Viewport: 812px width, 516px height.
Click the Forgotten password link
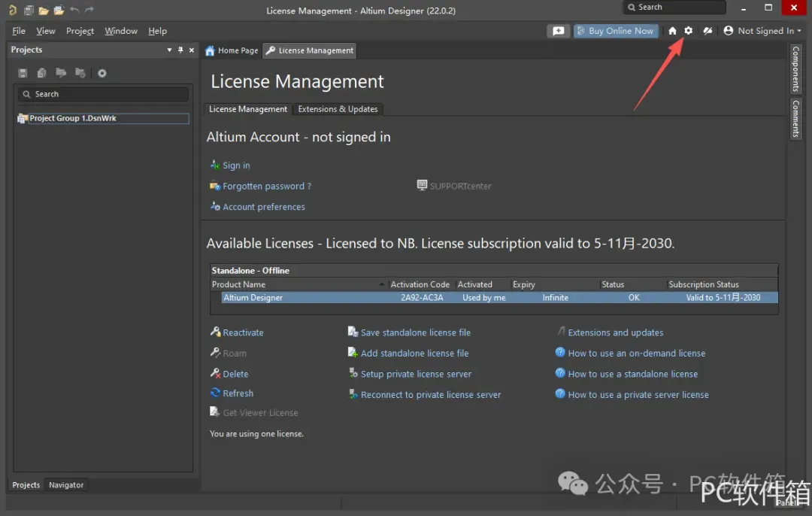tap(266, 186)
